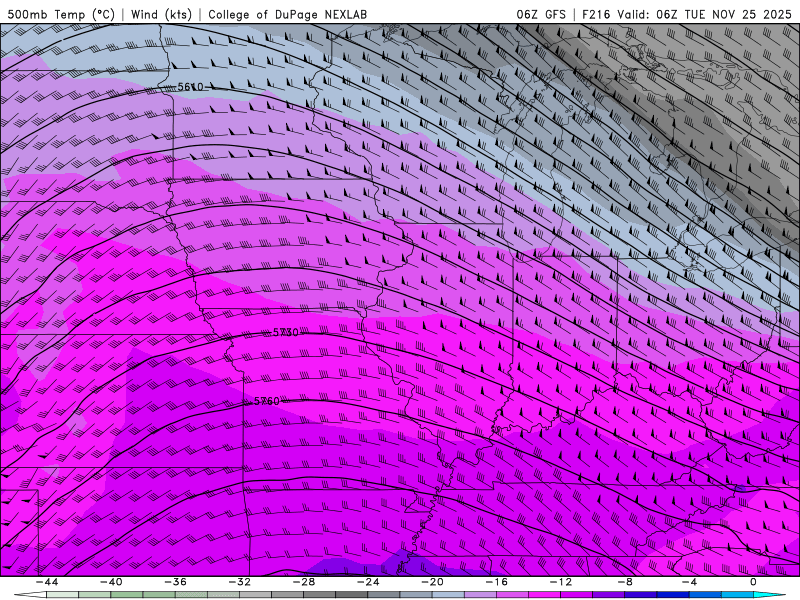Click the -44 colorbar tick label

pos(47,582)
